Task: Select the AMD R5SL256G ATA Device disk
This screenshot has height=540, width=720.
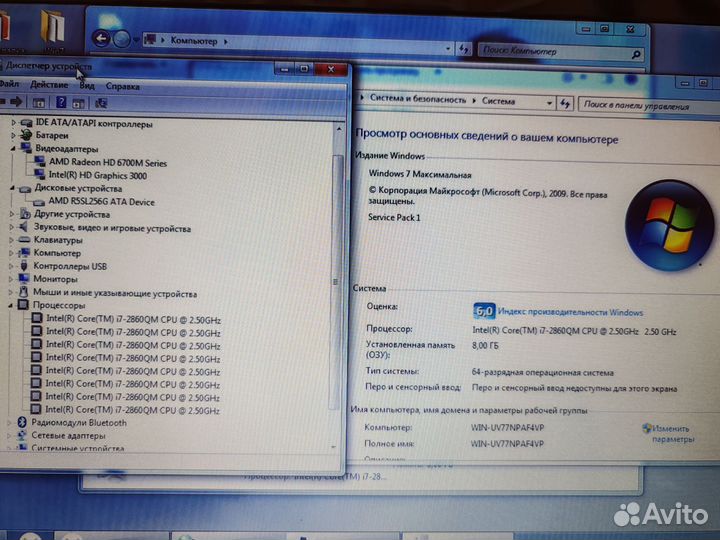Action: [101, 201]
